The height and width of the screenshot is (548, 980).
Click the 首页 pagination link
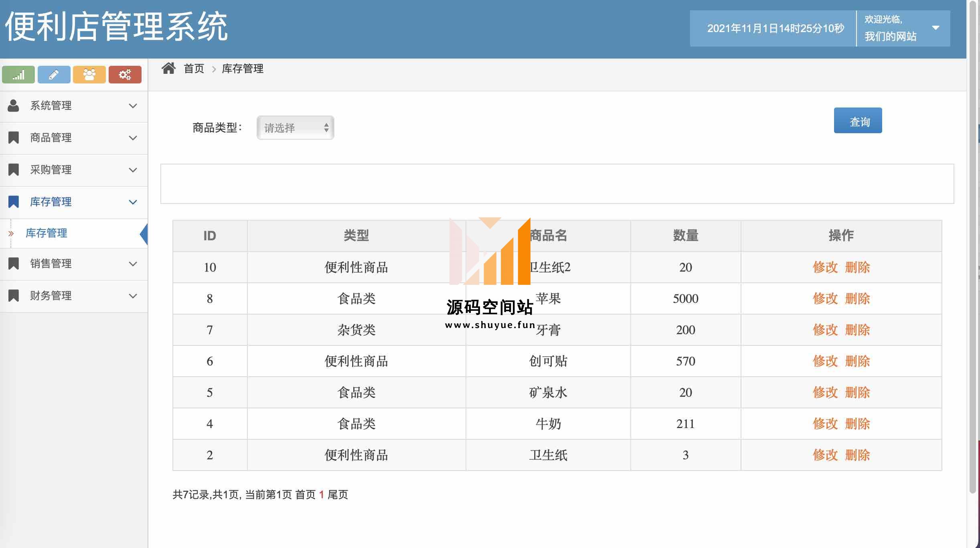pyautogui.click(x=306, y=495)
